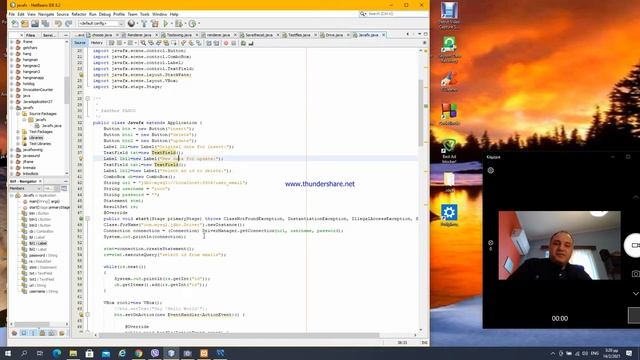Open the Window menu

[x=159, y=14]
